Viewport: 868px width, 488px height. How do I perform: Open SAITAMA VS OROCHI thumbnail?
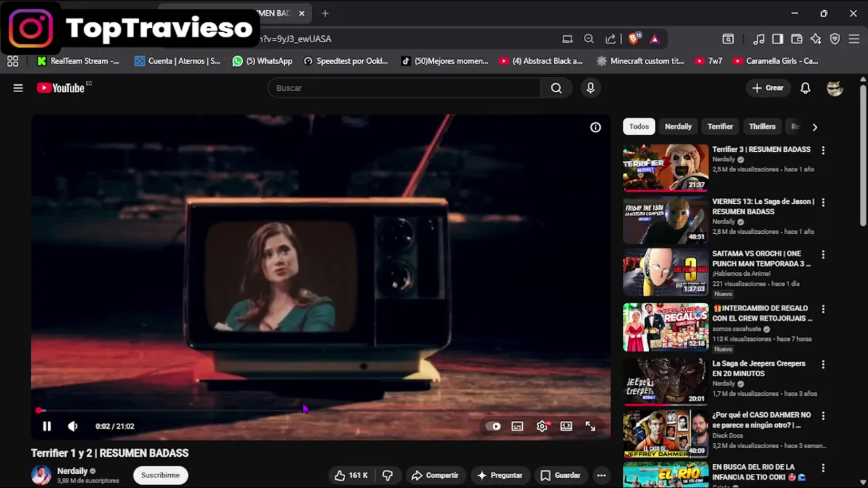[666, 272]
